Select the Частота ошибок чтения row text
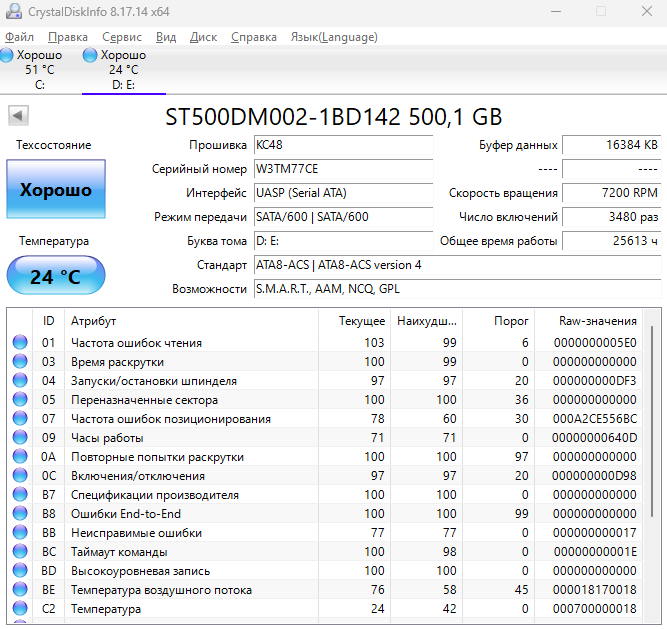Viewport: 667px width, 629px height. coord(136,343)
